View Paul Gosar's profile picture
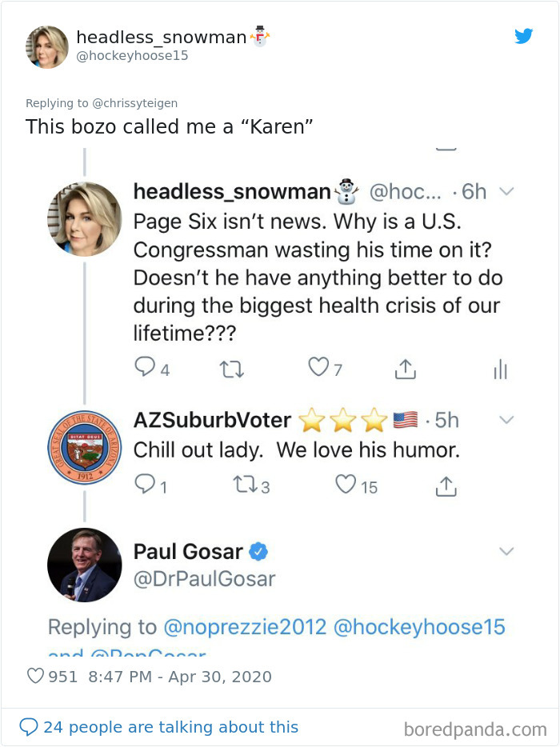 (x=85, y=565)
